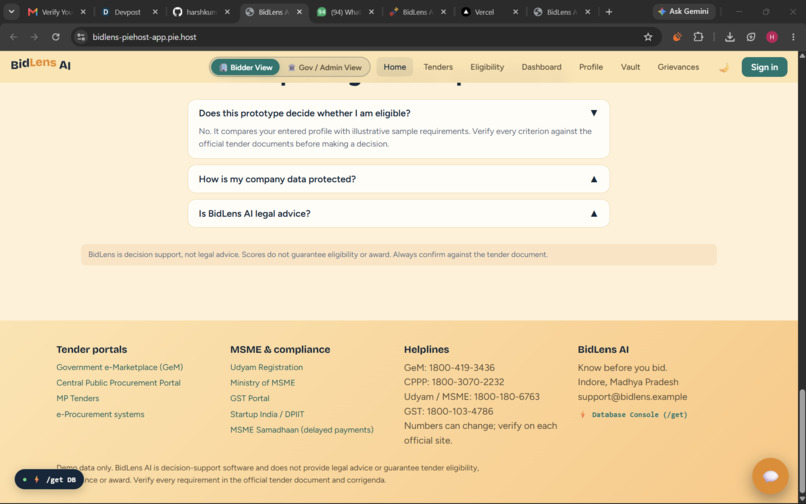Go back to previous page

point(14,37)
